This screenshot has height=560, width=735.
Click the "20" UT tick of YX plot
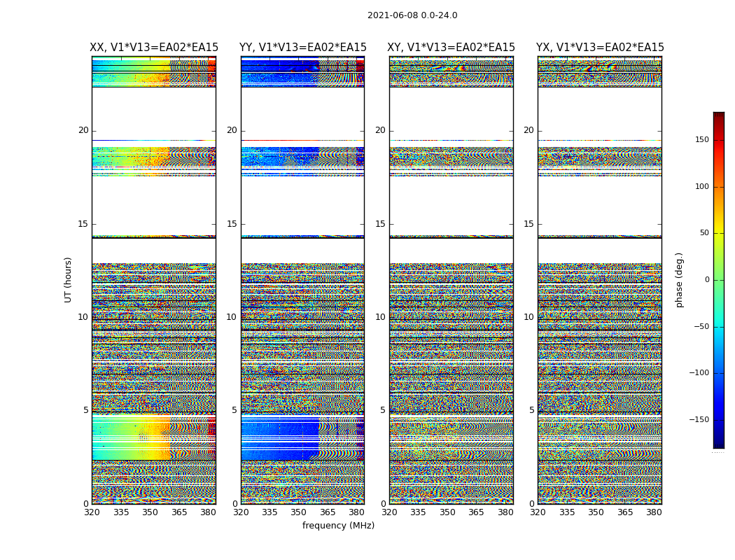click(529, 130)
